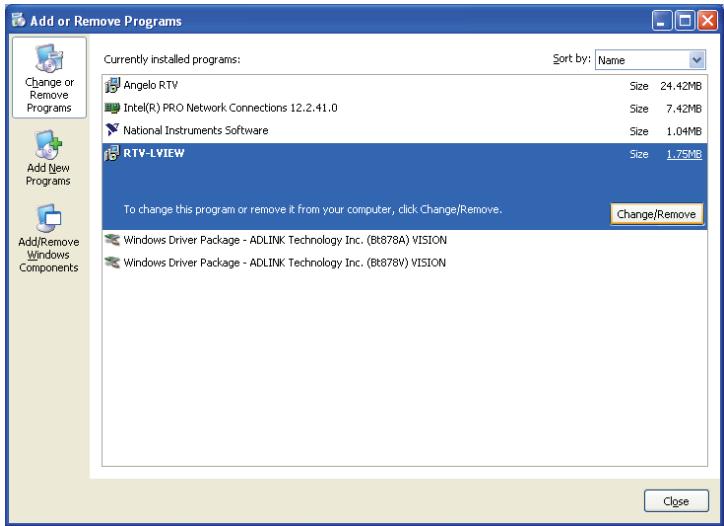The width and height of the screenshot is (724, 526).
Task: Click the Intel PRO Network Connections icon
Action: click(x=112, y=108)
